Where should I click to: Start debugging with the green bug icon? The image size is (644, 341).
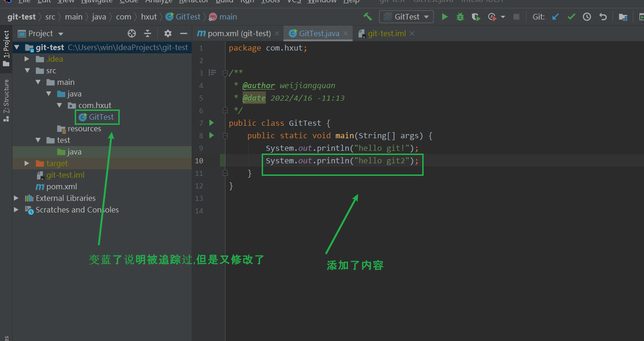pos(460,17)
